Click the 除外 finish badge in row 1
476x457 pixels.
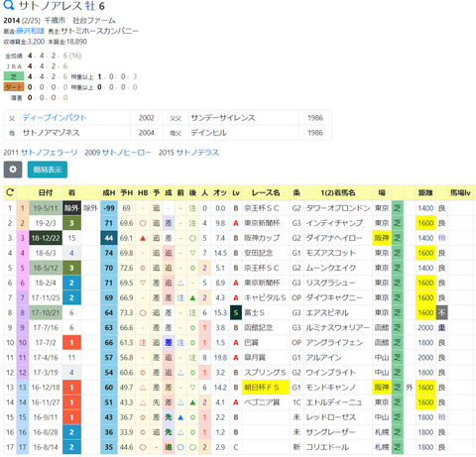pos(71,208)
